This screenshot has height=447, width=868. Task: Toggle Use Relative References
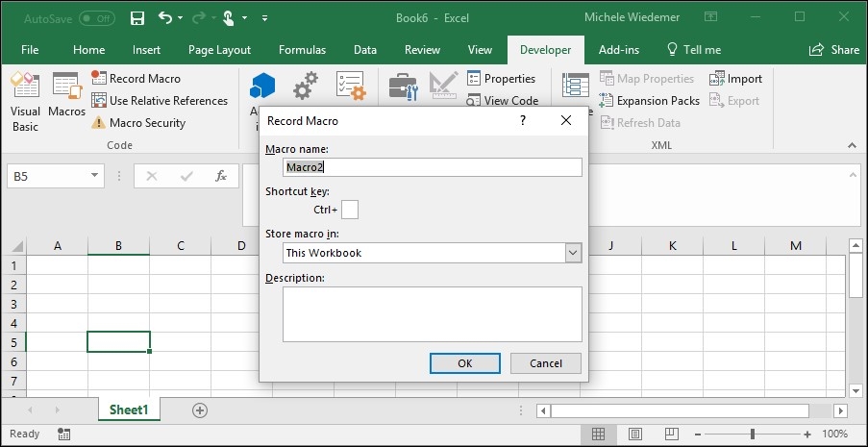point(160,101)
